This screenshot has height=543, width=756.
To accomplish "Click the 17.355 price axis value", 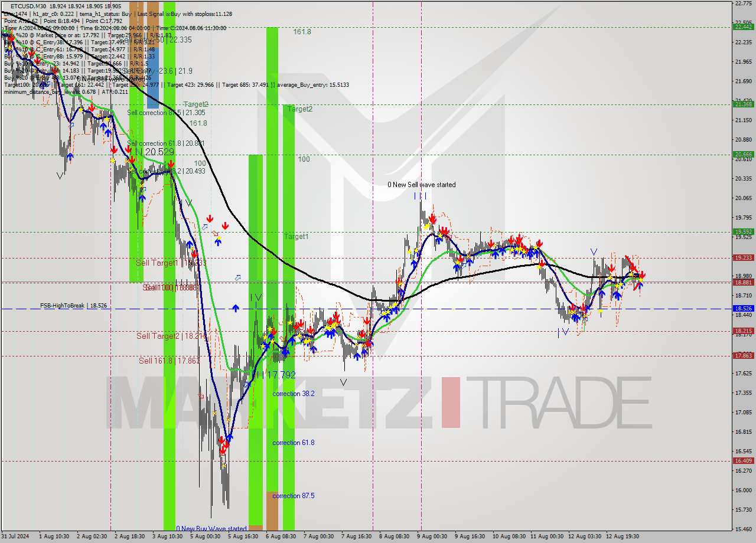I will [x=743, y=393].
